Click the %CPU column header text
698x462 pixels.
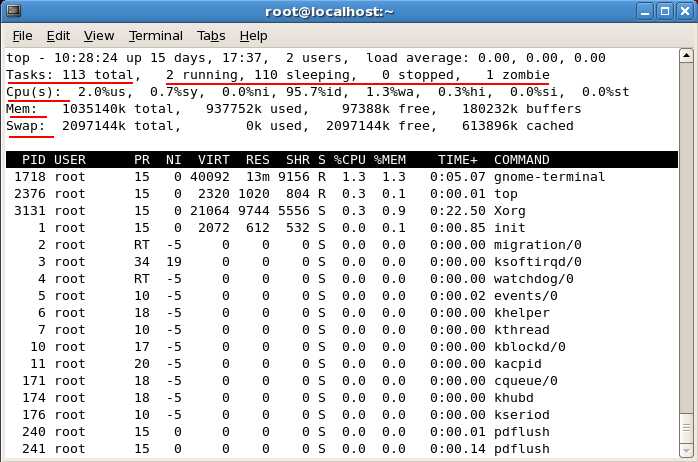[349, 160]
